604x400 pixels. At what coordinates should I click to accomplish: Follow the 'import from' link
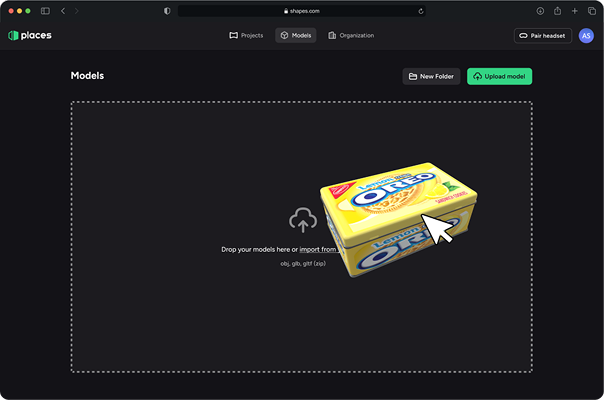click(319, 249)
